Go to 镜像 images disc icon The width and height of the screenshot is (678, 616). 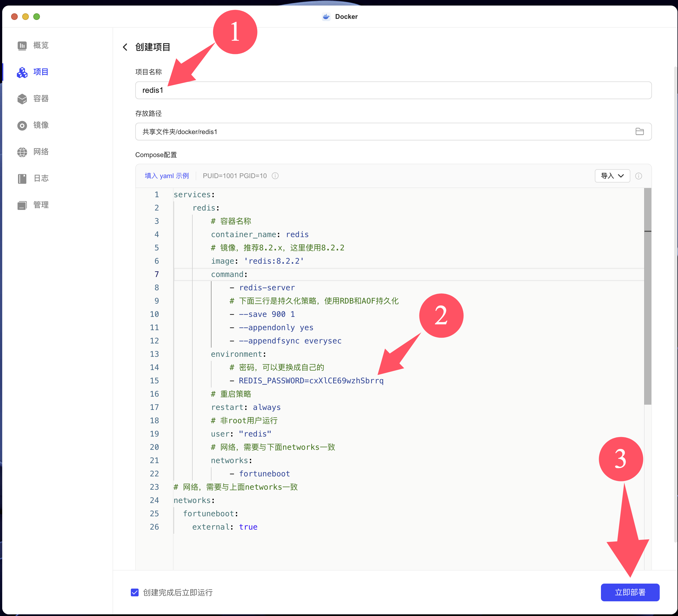click(x=22, y=125)
